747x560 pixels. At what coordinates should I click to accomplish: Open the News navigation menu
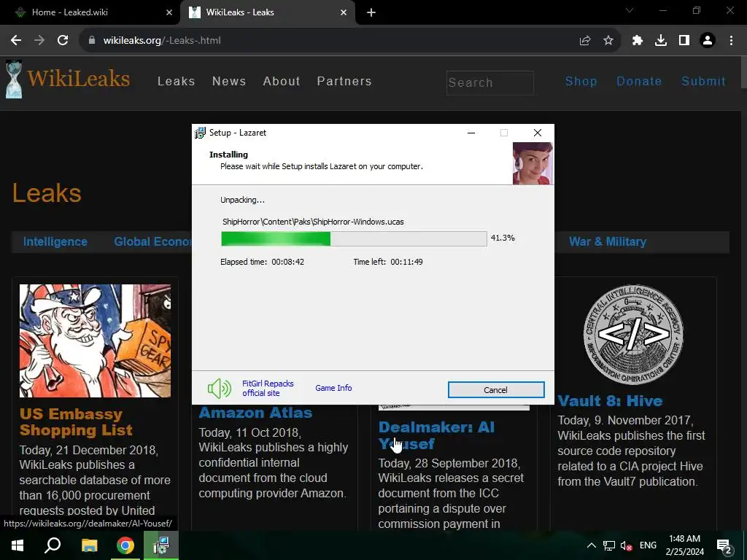(x=229, y=82)
